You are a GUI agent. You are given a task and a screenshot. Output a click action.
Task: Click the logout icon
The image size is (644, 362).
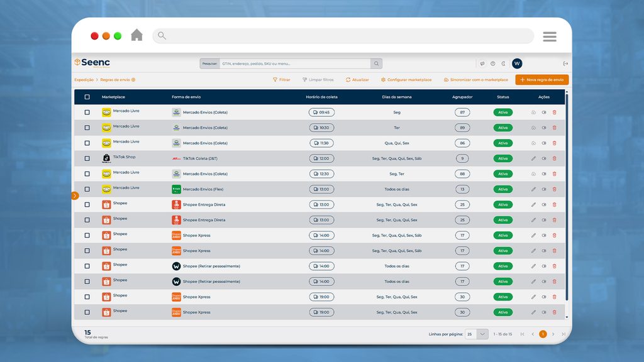(565, 63)
